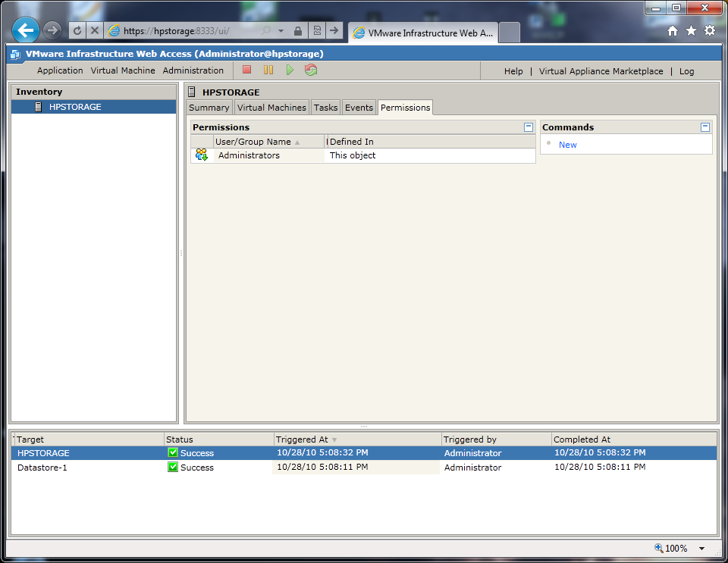Click the 'This object' cell

click(x=353, y=155)
